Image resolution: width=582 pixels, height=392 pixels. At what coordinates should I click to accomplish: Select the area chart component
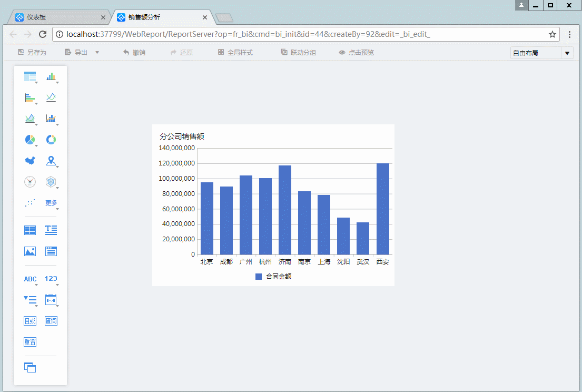[x=29, y=119]
